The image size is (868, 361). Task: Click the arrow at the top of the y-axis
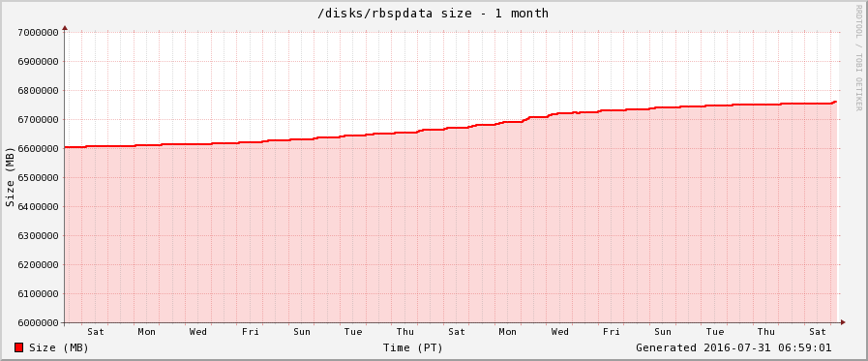click(x=65, y=27)
